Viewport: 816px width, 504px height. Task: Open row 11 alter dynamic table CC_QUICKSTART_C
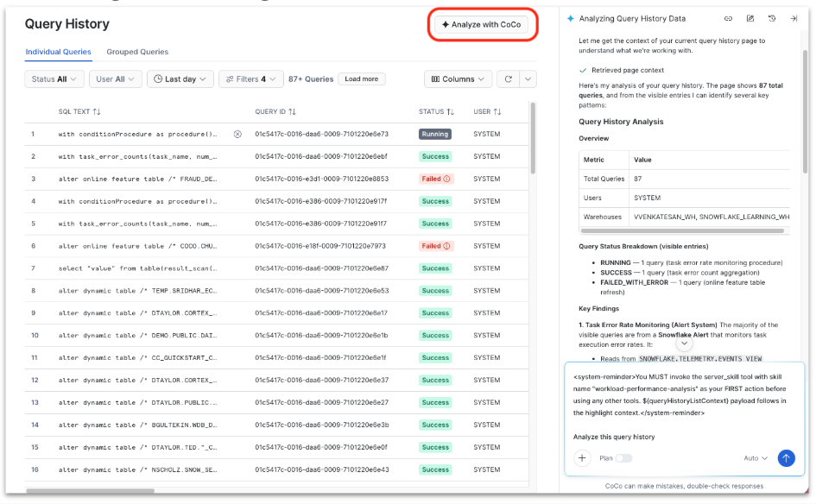tap(138, 358)
